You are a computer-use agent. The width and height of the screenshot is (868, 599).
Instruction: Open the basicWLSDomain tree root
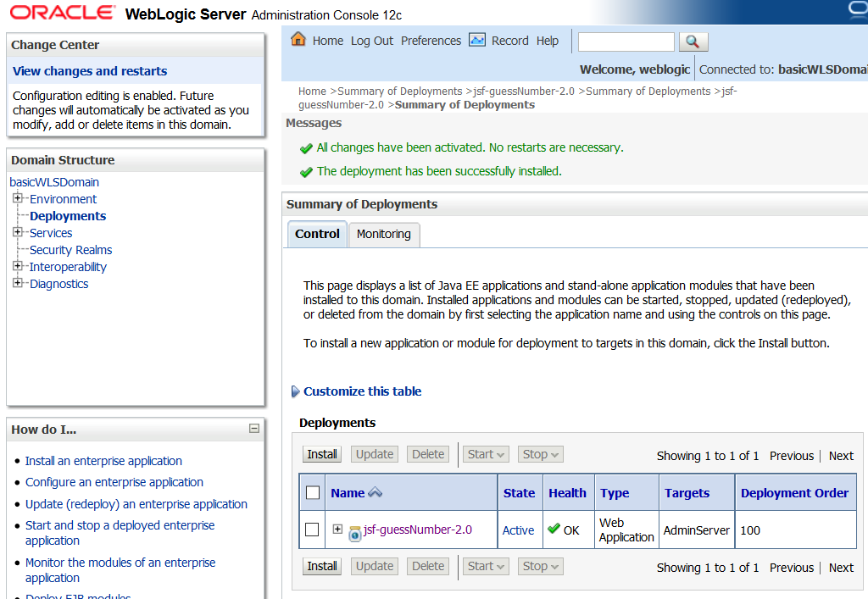click(x=54, y=182)
